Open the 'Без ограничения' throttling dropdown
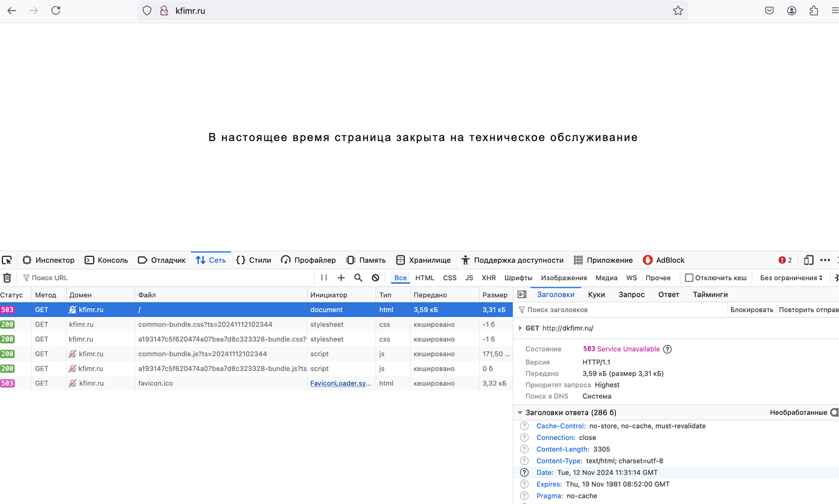The height and width of the screenshot is (504, 839). 791,278
